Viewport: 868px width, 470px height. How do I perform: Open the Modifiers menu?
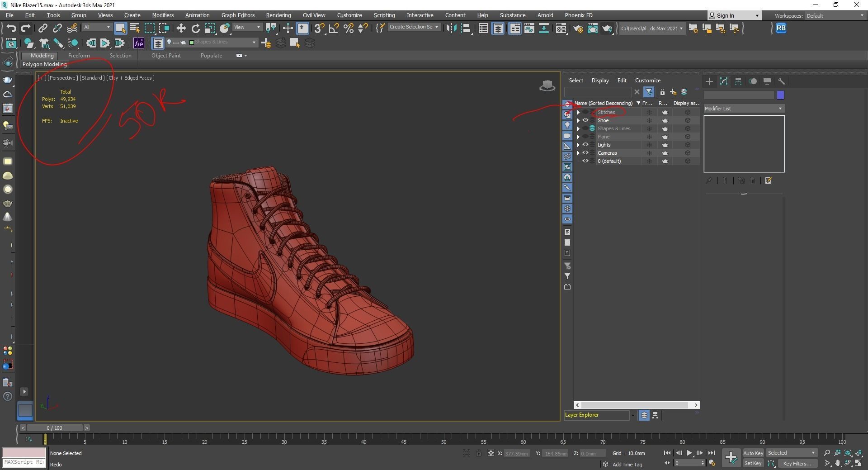coord(163,15)
